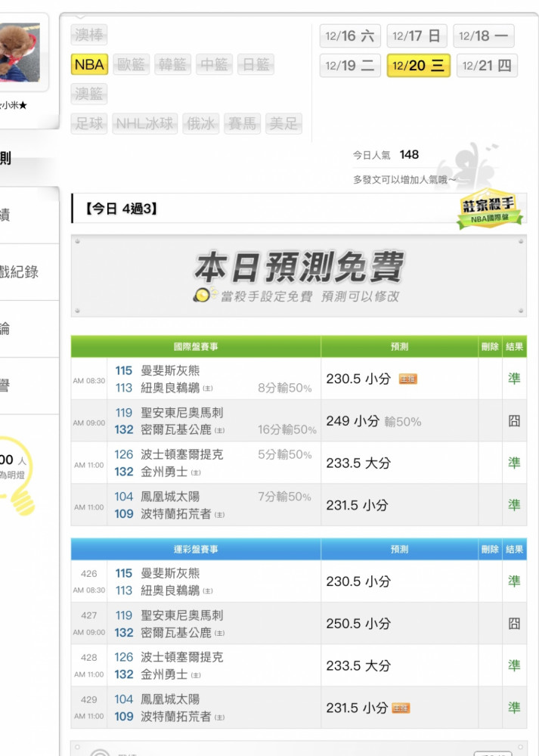The height and width of the screenshot is (756, 539).
Task: Open NHL冰球 tab
Action: 145,123
